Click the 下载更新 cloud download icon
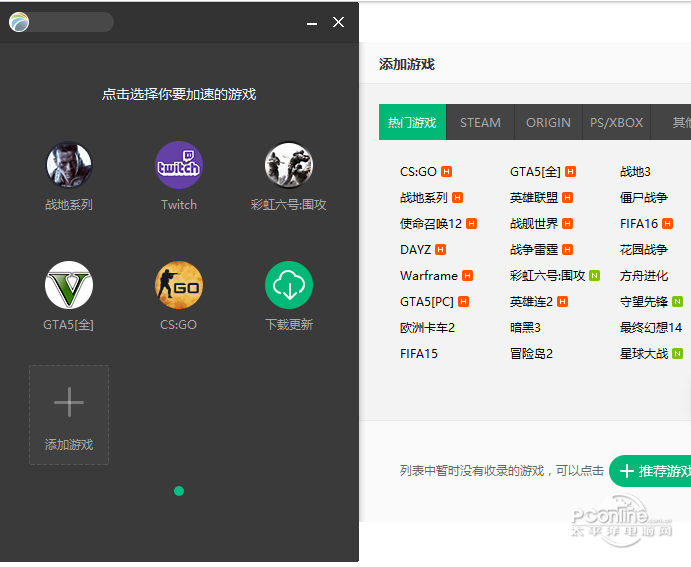Viewport: 691px width, 567px height. (x=289, y=285)
